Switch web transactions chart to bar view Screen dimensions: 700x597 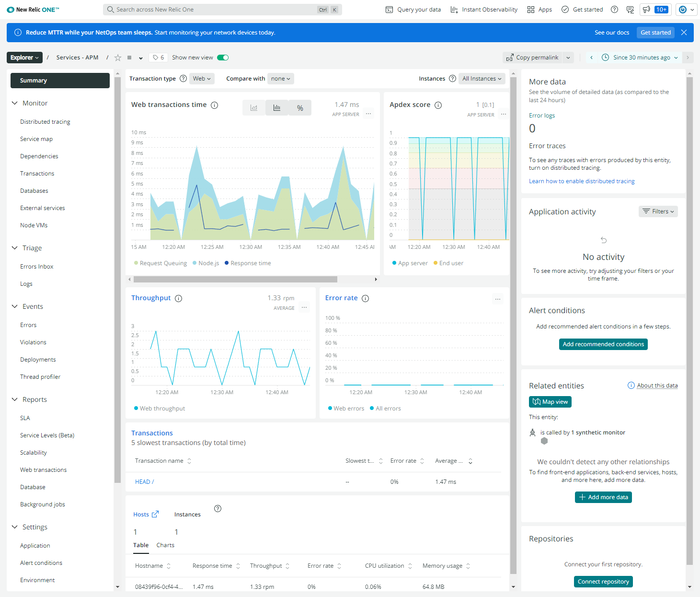pyautogui.click(x=277, y=108)
